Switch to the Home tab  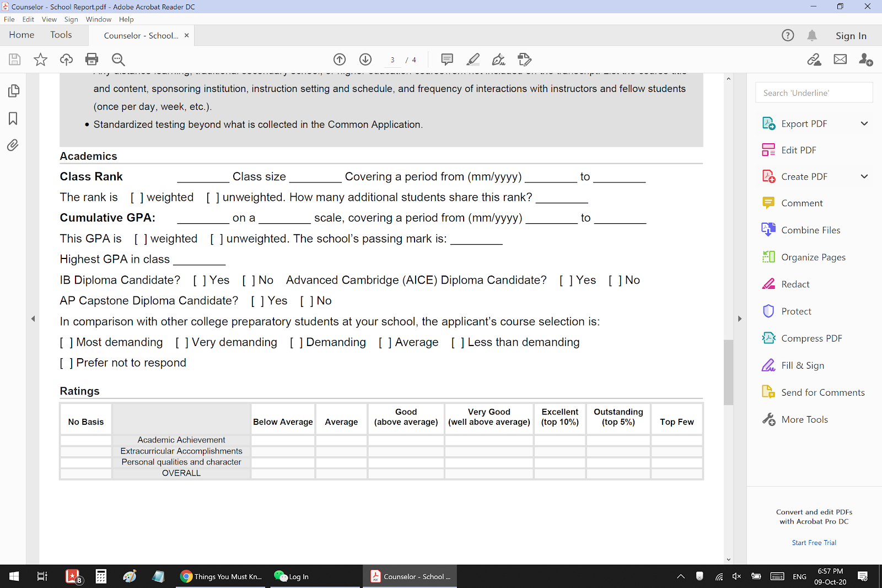[21, 35]
